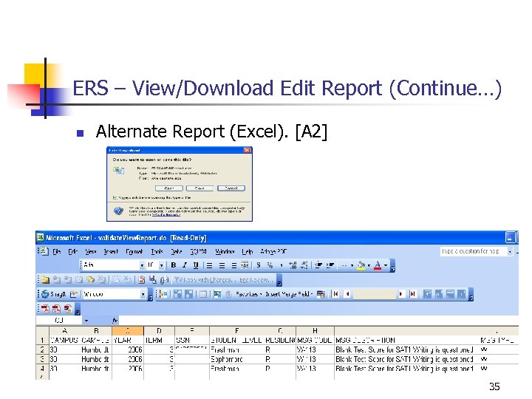Click Increase Decimal icon

coord(293,265)
